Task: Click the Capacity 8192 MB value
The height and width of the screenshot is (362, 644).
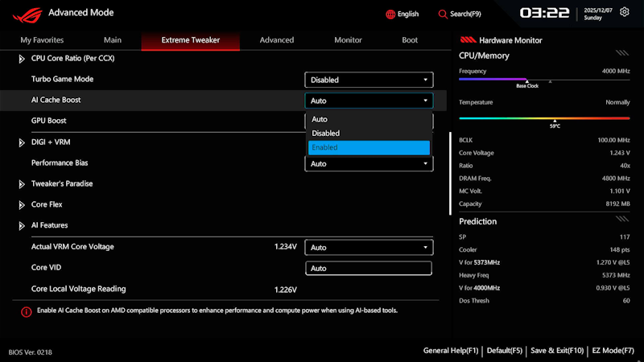Action: (617, 204)
